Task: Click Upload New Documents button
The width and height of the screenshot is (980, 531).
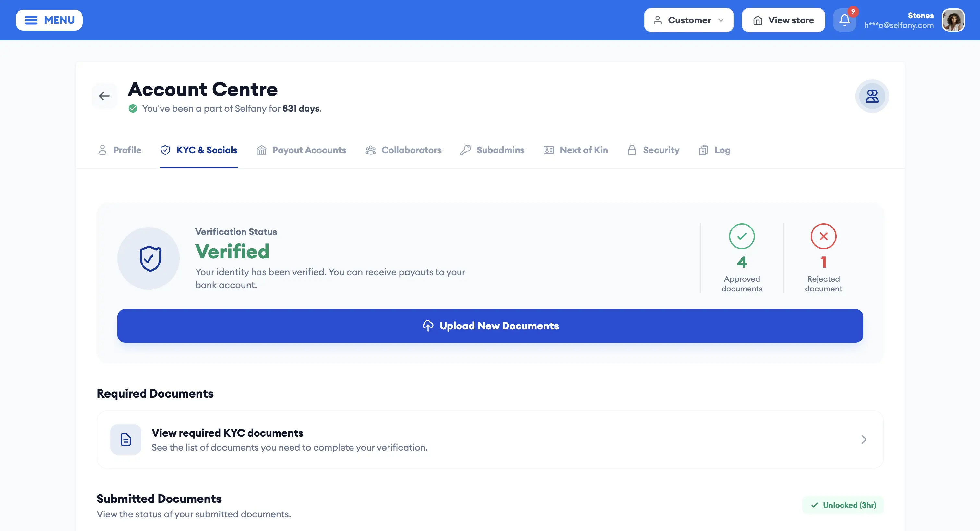Action: coord(490,326)
